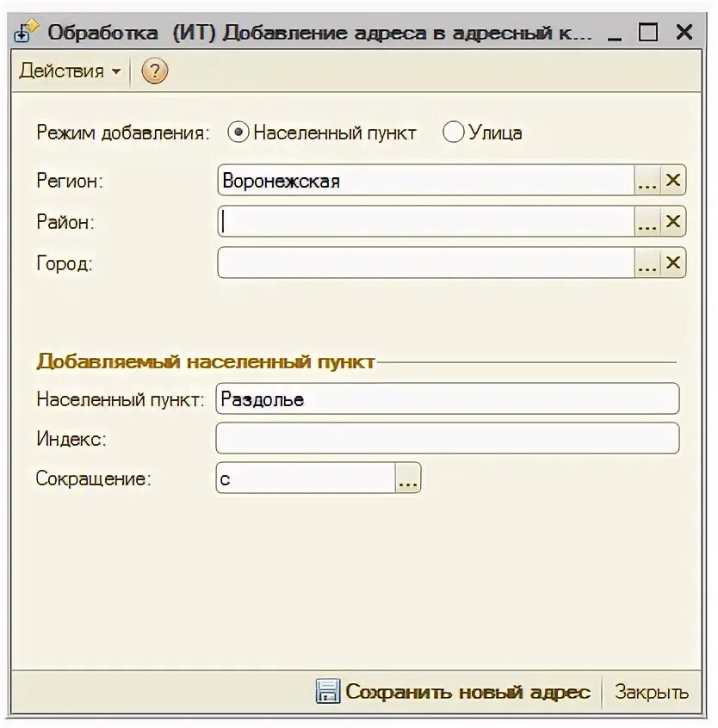
Task: Open the Действия dropdown menu
Action: point(70,71)
